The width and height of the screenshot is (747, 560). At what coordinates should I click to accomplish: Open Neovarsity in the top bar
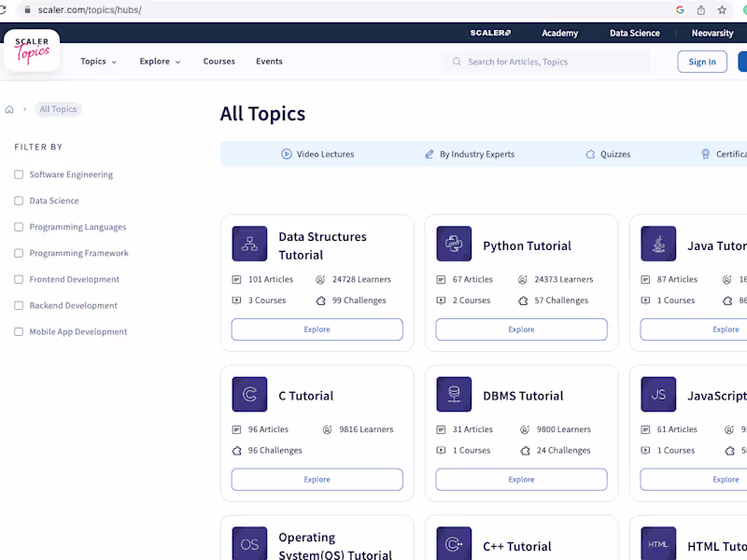tap(712, 33)
